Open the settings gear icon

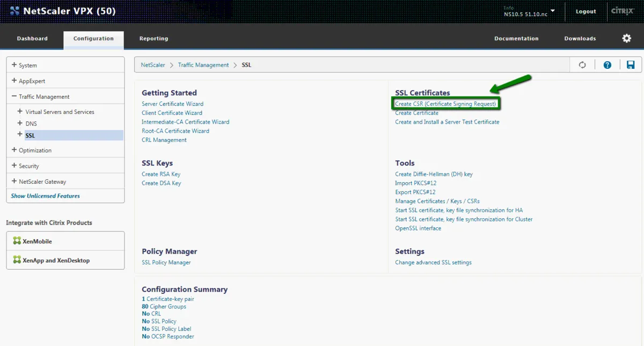coord(627,38)
